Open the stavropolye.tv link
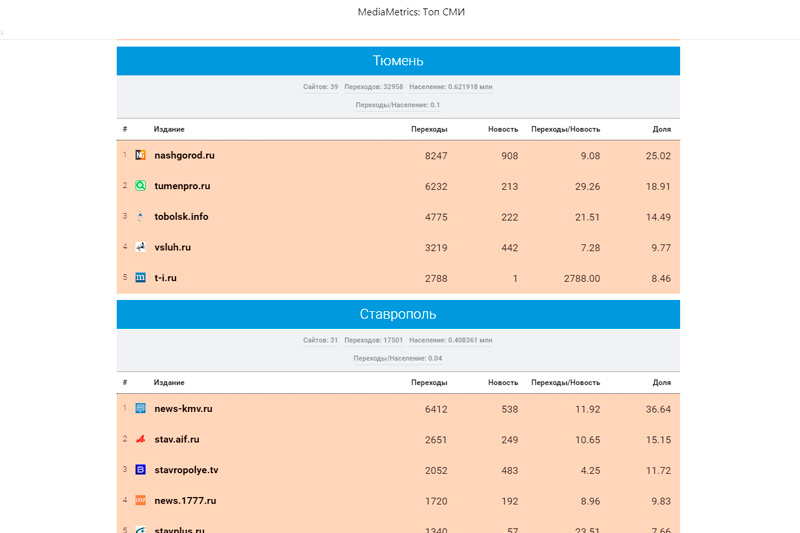Viewport: 800px width, 533px height. pyautogui.click(x=186, y=470)
